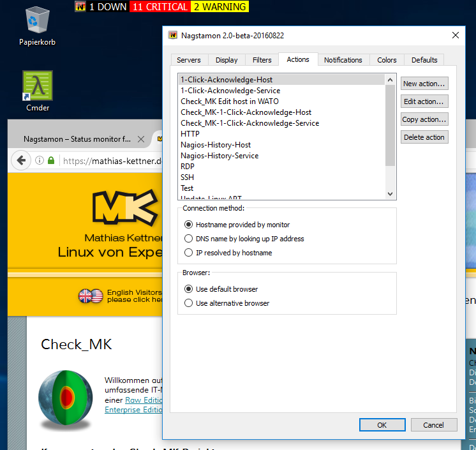
Task: Click the Check_MK heading in the browser
Action: [77, 344]
